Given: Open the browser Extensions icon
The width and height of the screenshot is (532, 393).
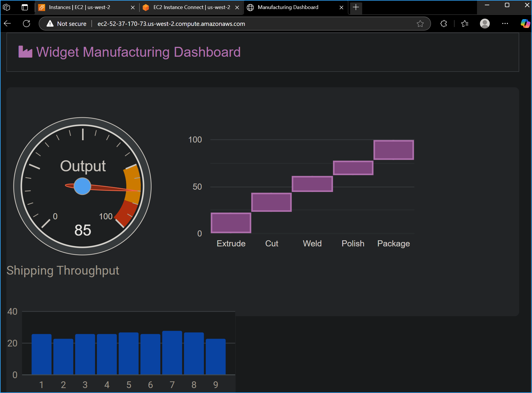Looking at the screenshot, I should pyautogui.click(x=444, y=24).
